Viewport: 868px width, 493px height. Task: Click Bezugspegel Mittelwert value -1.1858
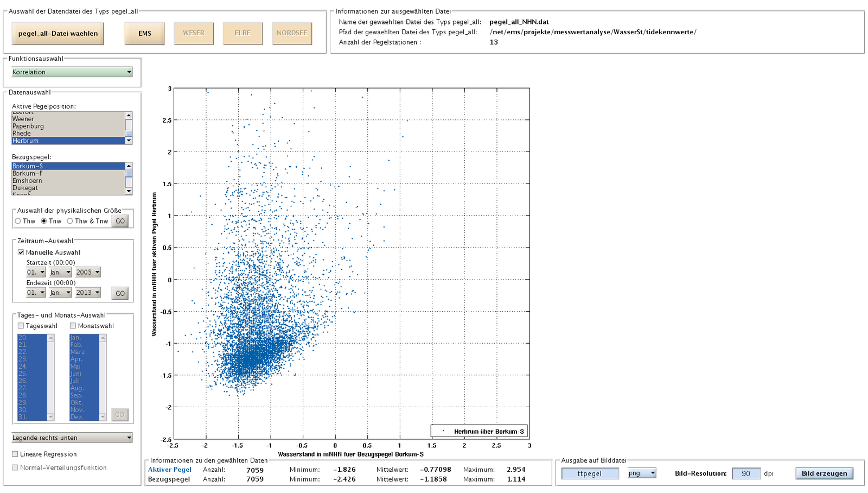click(433, 479)
